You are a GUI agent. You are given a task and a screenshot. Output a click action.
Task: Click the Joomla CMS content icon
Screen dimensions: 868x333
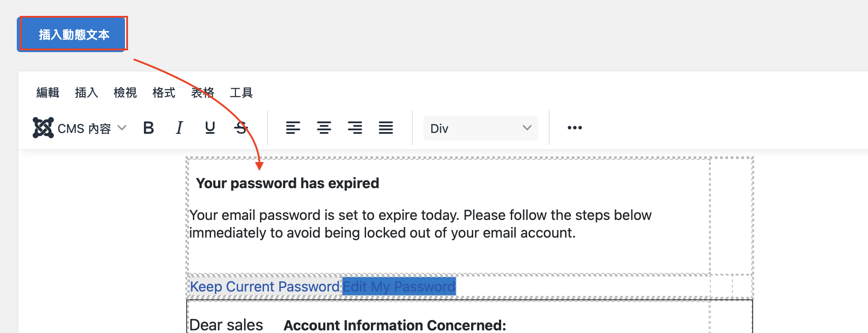click(x=43, y=128)
